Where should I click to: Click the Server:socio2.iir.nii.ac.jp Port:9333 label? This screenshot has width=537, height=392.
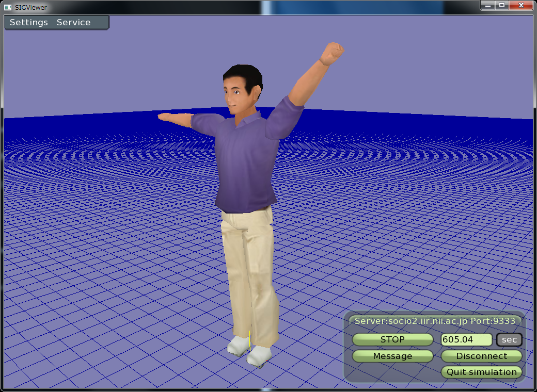[434, 321]
